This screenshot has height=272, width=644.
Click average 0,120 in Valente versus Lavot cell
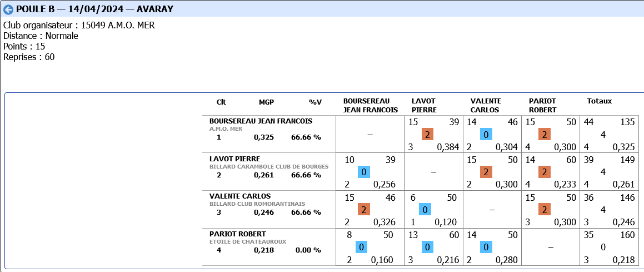coord(445,222)
